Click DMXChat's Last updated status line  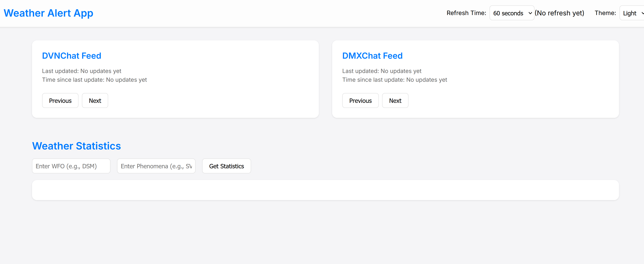pyautogui.click(x=382, y=71)
